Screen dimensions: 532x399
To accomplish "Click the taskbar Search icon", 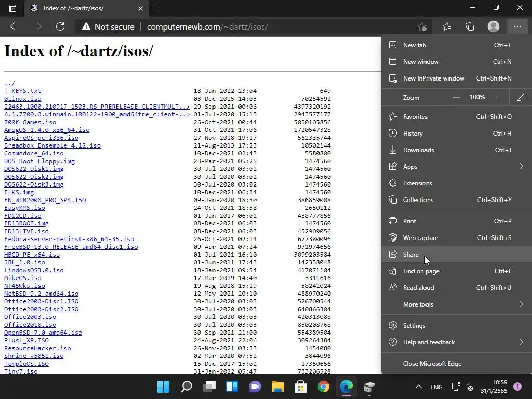I will [187, 387].
